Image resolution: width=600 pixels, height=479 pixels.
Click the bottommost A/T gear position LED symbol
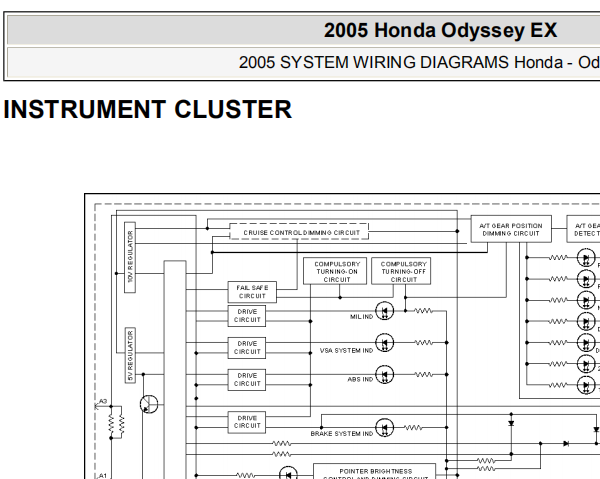586,385
